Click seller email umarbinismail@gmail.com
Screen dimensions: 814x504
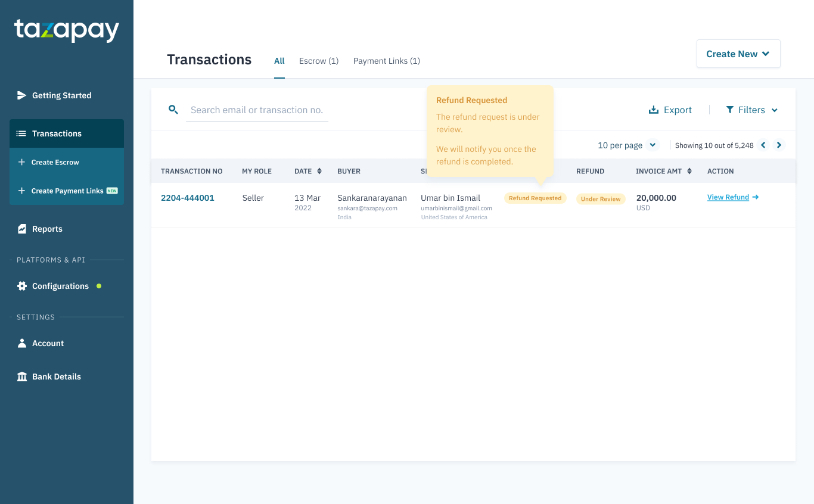click(x=456, y=209)
